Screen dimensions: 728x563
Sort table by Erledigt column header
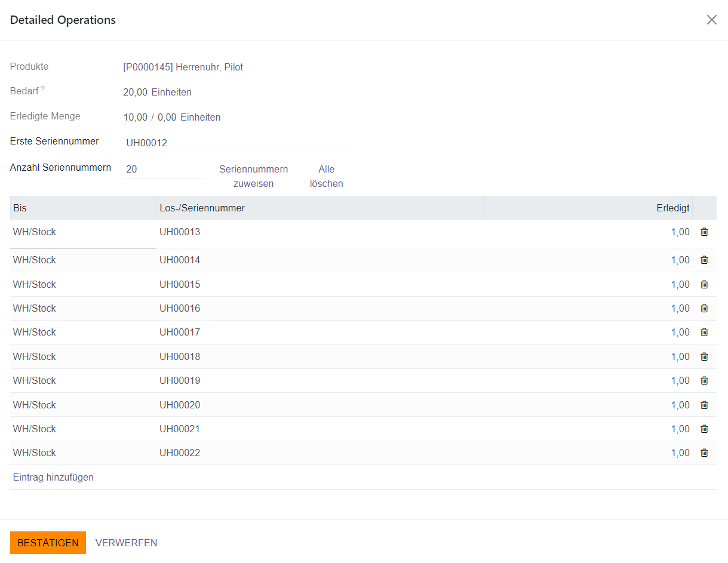672,208
